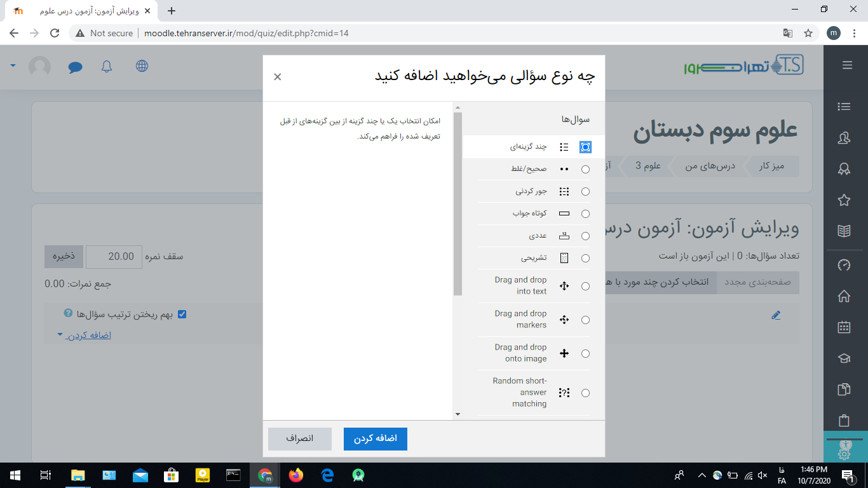Image resolution: width=868 pixels, height=488 pixels.
Task: Open the اضافه کردن add dropdown link
Action: point(88,335)
